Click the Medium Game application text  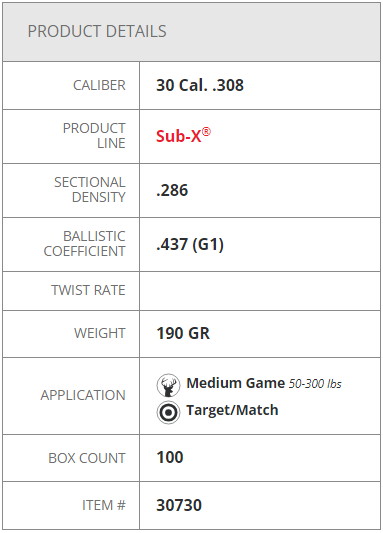[236, 383]
